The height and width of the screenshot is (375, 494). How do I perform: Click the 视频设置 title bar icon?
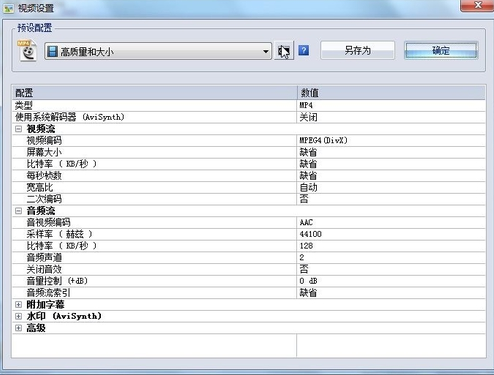coord(7,8)
